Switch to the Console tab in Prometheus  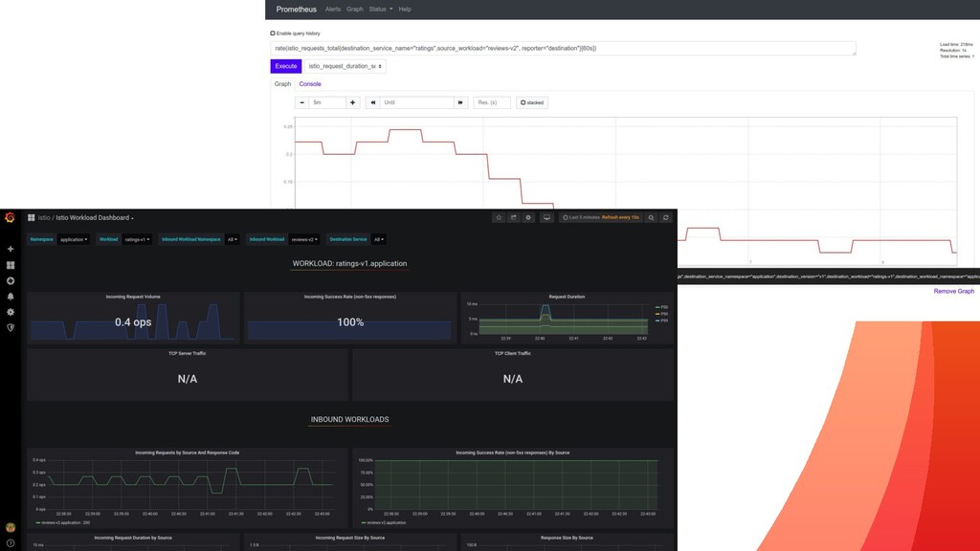pos(310,84)
